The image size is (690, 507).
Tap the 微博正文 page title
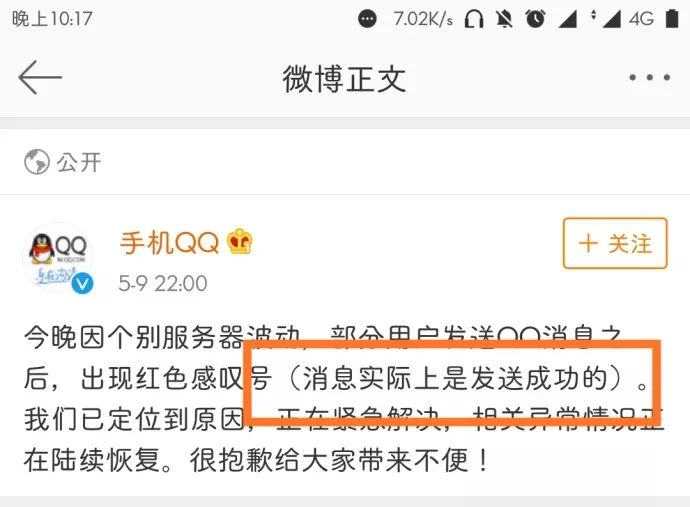point(344,79)
